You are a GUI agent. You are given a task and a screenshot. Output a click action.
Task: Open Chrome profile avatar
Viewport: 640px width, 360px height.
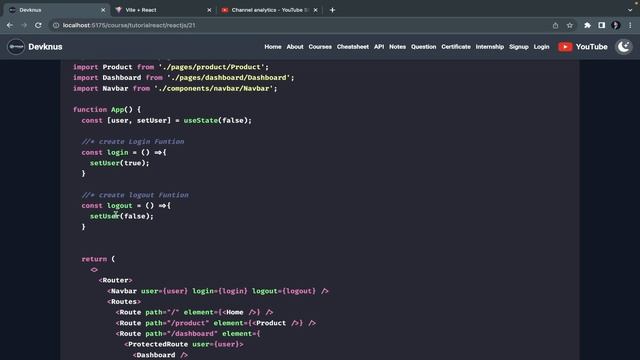tap(616, 25)
